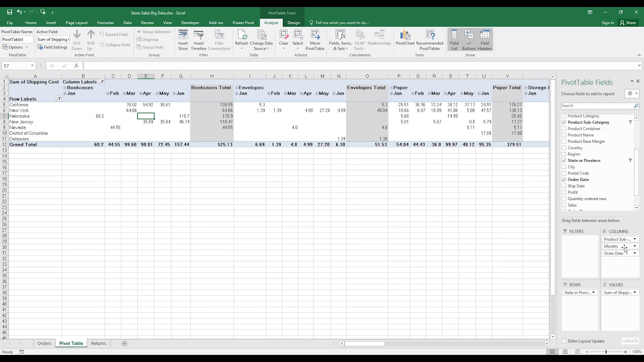
Task: Open the Returns sheet tab
Action: point(99,343)
